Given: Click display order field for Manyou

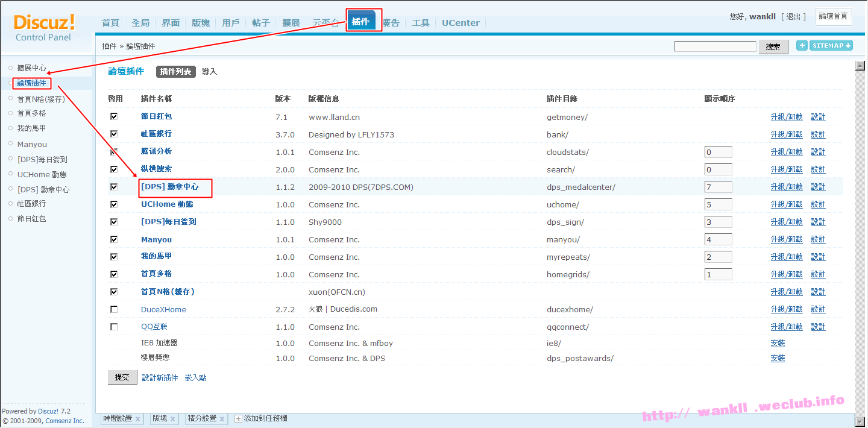Looking at the screenshot, I should 718,239.
